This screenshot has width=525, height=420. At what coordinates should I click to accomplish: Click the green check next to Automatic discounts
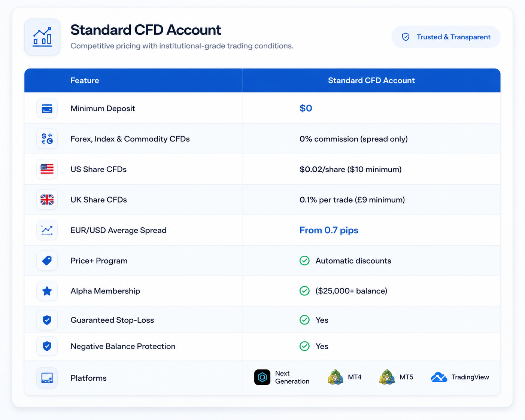[304, 261]
